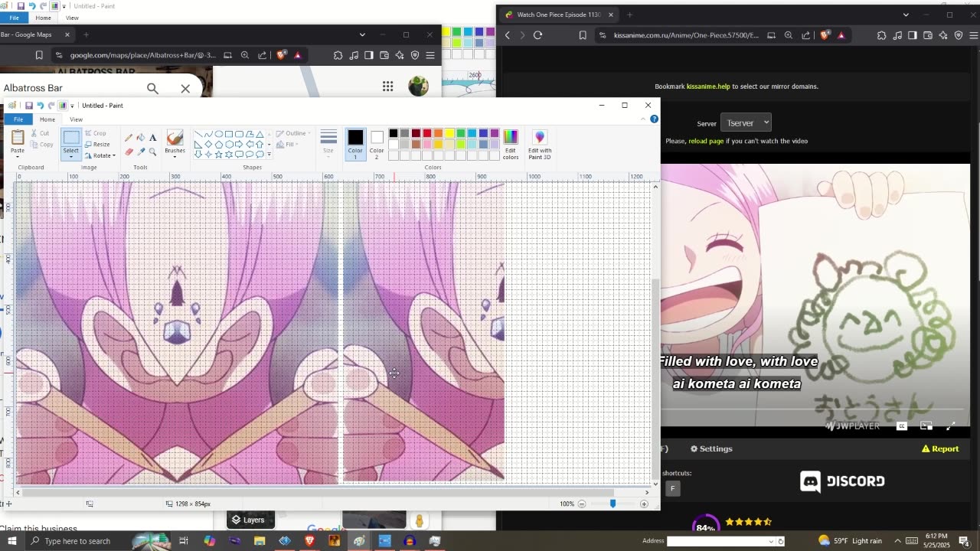Open Brave browser from the taskbar
The image size is (980, 551).
[309, 541]
